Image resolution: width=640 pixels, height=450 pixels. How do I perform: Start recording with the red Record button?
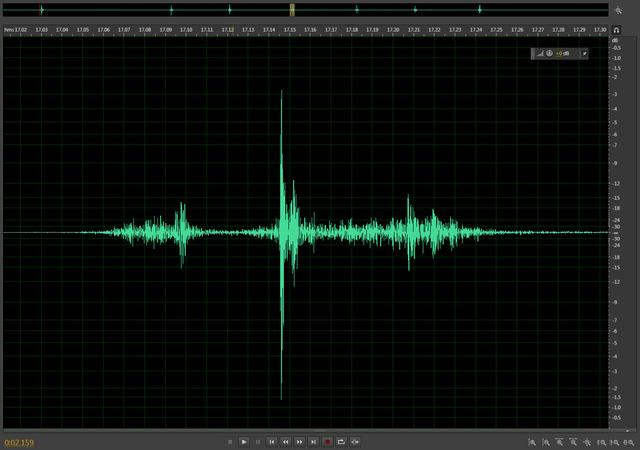tap(327, 442)
